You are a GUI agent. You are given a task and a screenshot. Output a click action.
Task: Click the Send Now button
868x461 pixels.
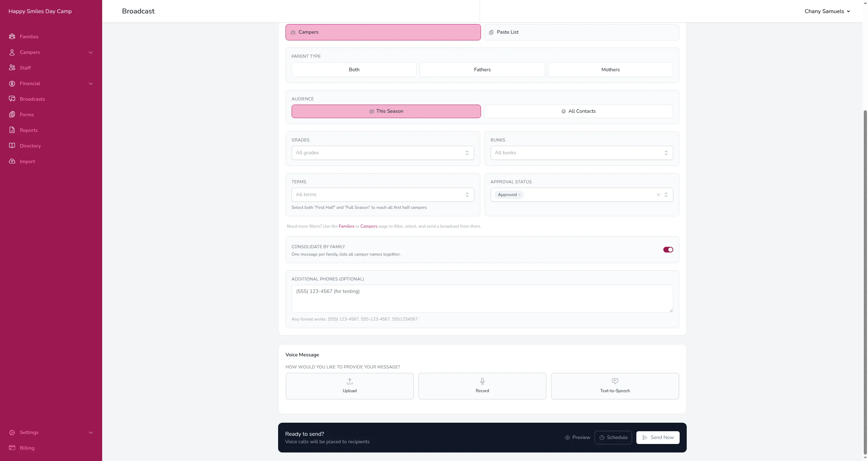pyautogui.click(x=658, y=438)
